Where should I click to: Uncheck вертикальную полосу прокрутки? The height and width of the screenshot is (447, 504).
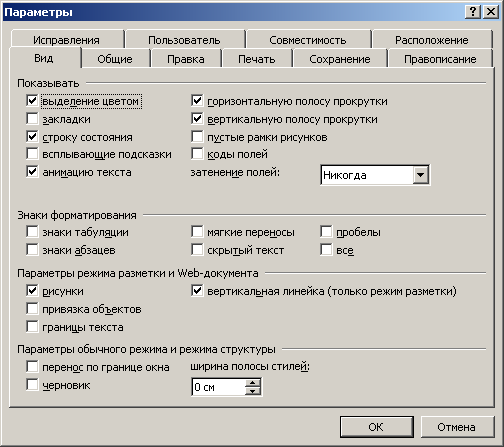point(197,118)
